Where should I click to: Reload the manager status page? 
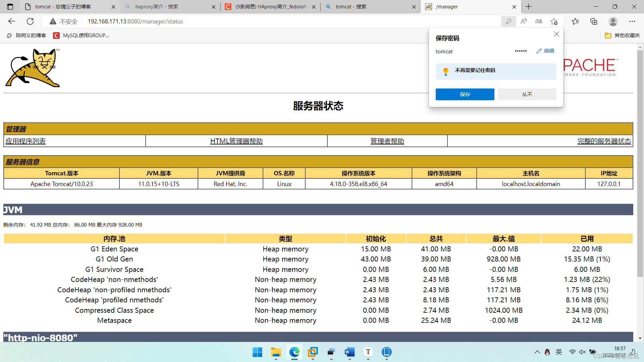point(30,21)
